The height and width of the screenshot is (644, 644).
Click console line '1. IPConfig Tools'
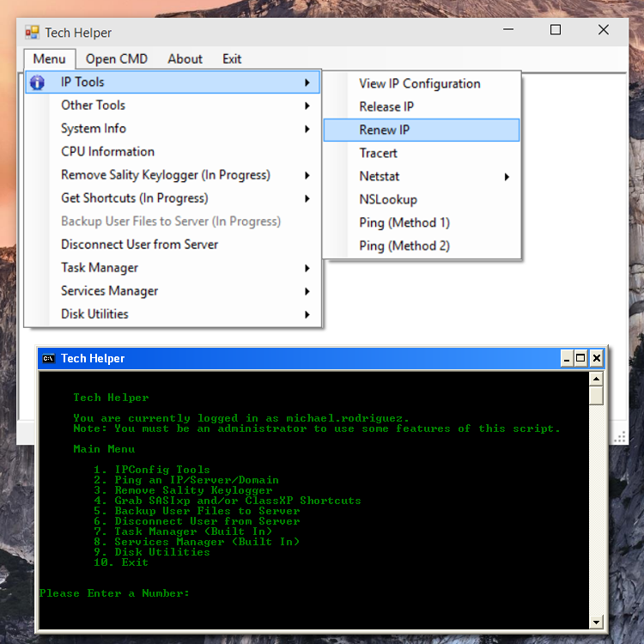(x=151, y=470)
